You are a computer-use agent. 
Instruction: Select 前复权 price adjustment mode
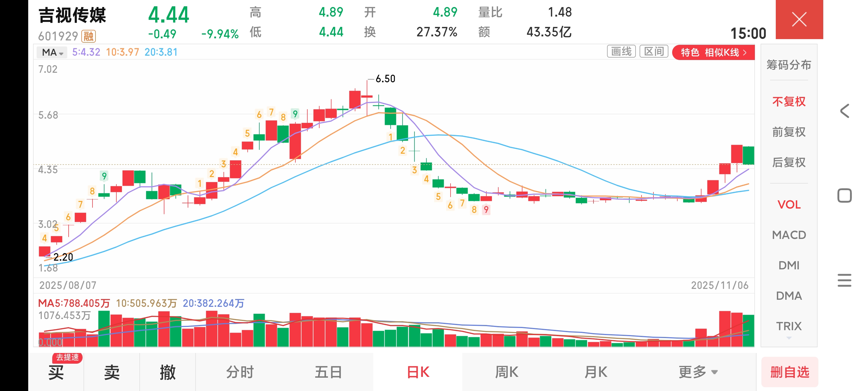click(789, 132)
